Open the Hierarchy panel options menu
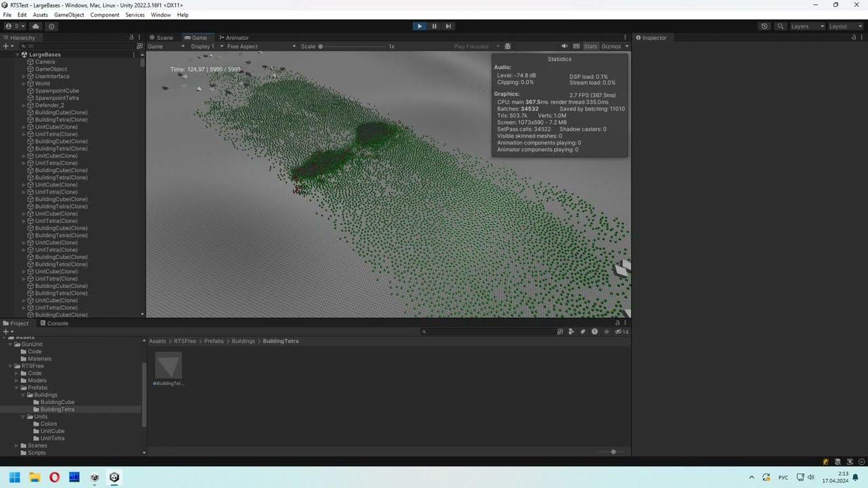The image size is (868, 488). click(x=140, y=38)
